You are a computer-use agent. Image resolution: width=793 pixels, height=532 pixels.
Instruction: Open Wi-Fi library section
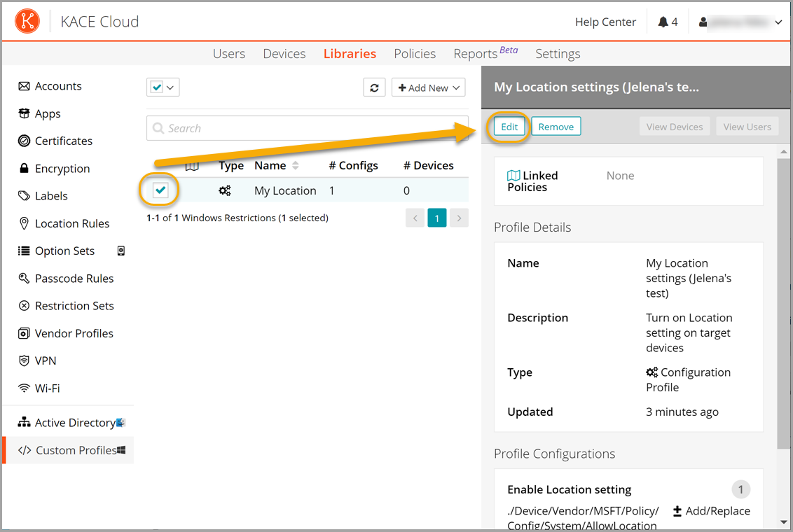coord(48,388)
